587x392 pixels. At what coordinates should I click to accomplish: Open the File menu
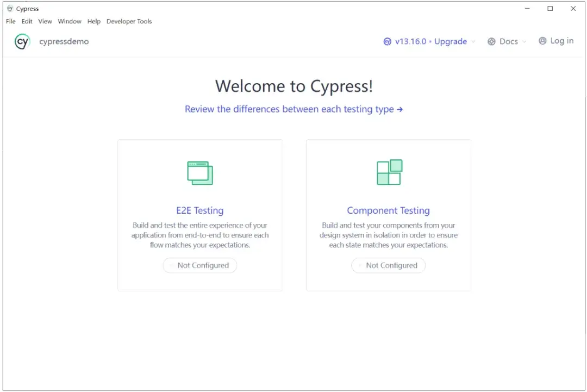point(10,21)
